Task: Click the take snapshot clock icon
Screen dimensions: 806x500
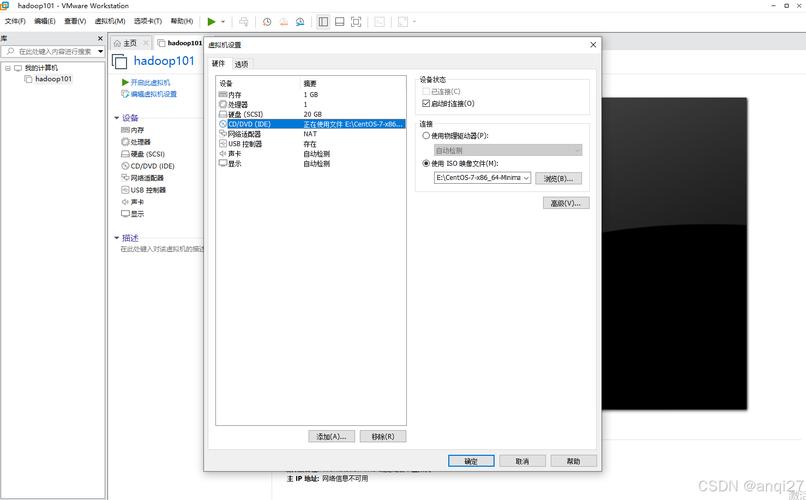Action: coord(267,22)
